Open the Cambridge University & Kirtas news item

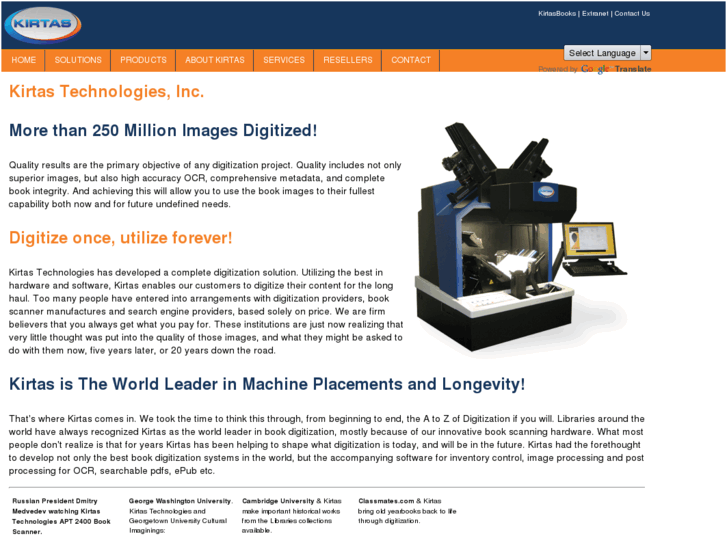point(292,516)
